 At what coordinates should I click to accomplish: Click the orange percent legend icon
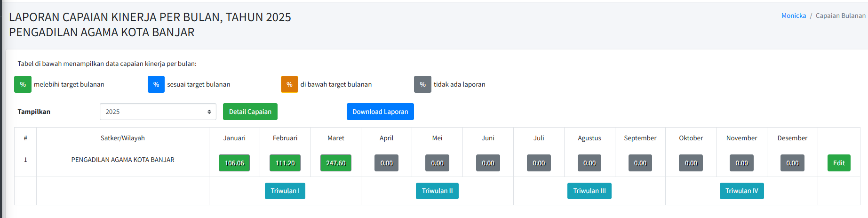pyautogui.click(x=289, y=84)
